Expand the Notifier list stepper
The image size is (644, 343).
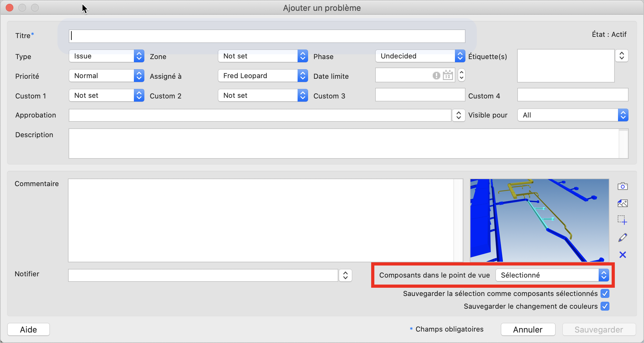345,275
